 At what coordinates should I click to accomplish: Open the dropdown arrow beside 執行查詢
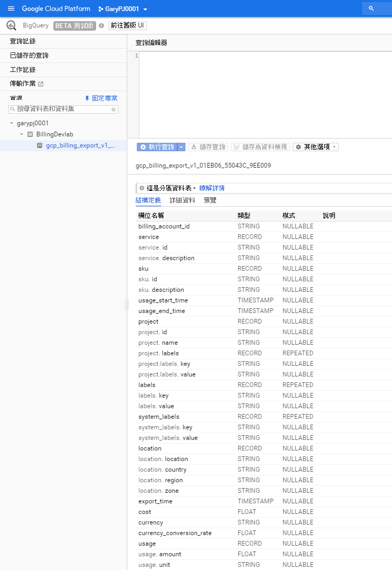click(181, 147)
